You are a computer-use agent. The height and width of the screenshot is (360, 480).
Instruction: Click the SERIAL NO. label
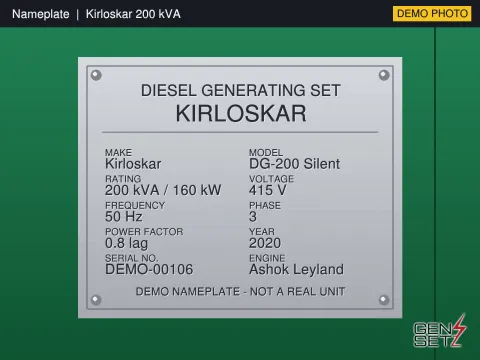(131, 258)
